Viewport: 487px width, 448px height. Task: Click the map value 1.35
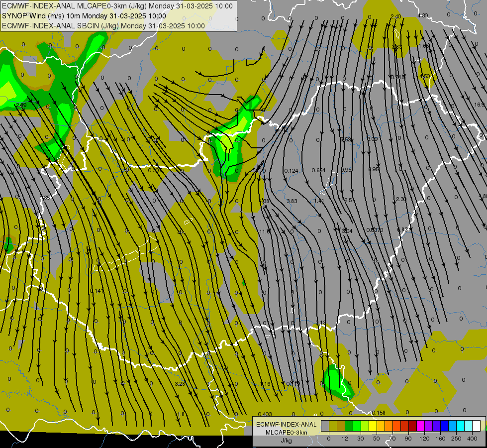(45, 198)
